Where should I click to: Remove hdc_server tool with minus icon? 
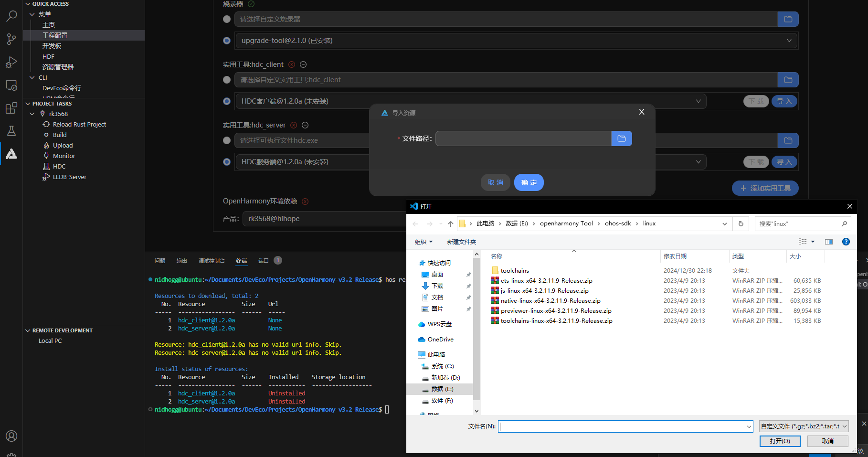[305, 125]
